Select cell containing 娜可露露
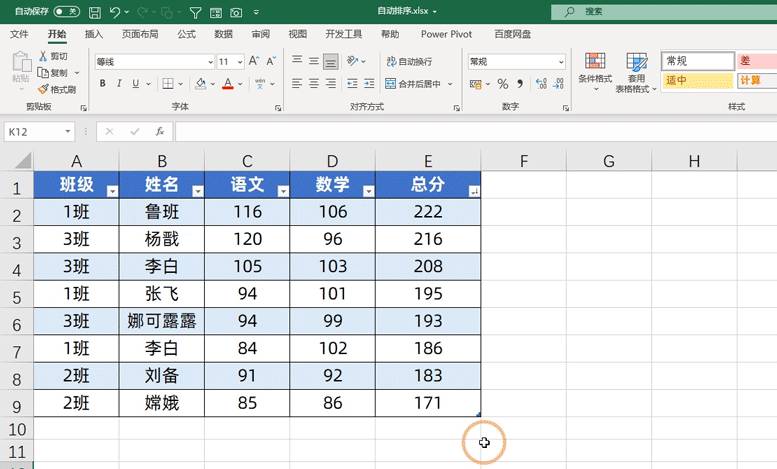The width and height of the screenshot is (777, 469). click(x=162, y=321)
